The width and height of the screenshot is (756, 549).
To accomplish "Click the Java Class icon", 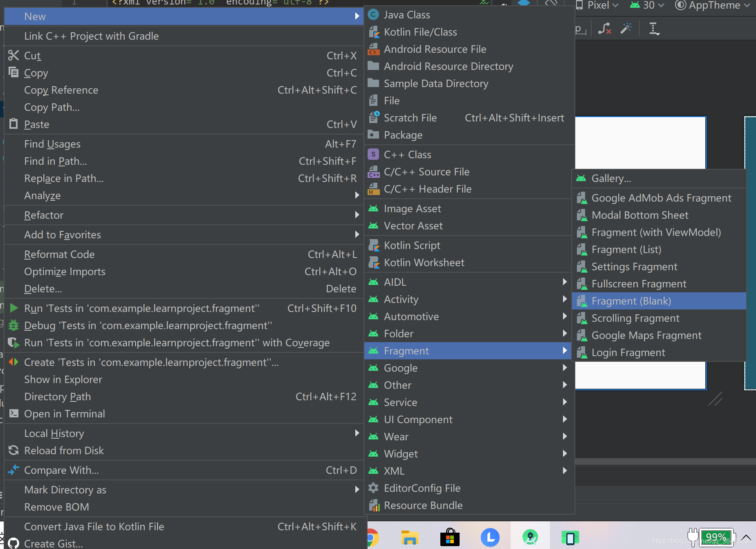I will pos(373,15).
